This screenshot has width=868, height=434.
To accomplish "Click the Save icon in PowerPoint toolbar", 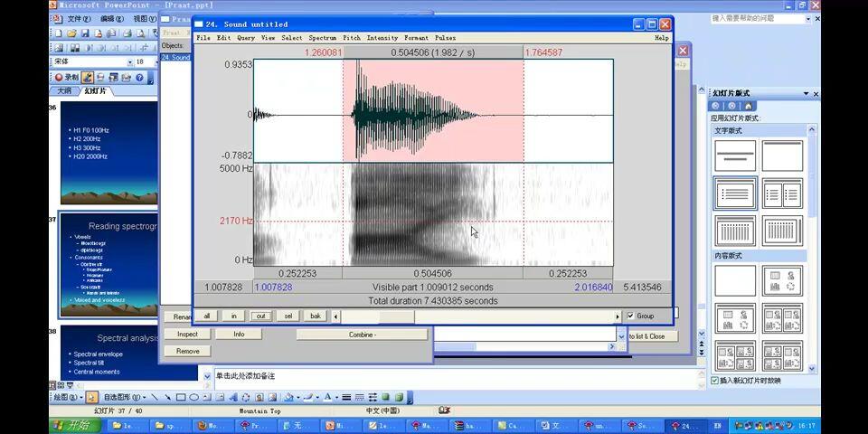I will [85, 33].
